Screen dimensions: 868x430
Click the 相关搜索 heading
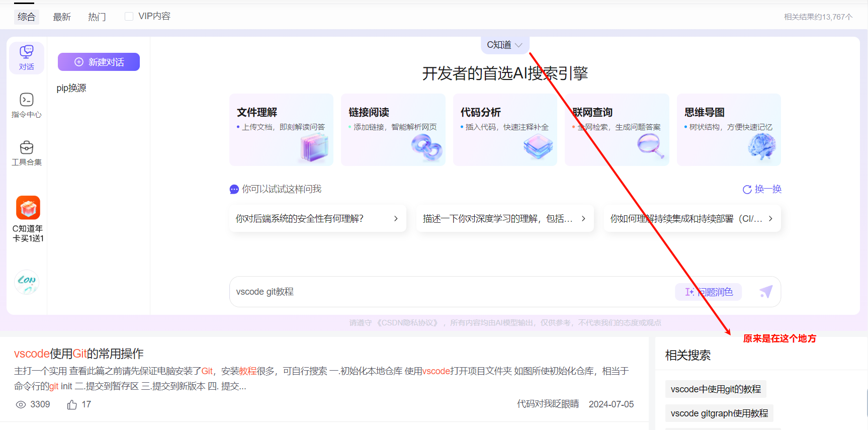point(688,356)
